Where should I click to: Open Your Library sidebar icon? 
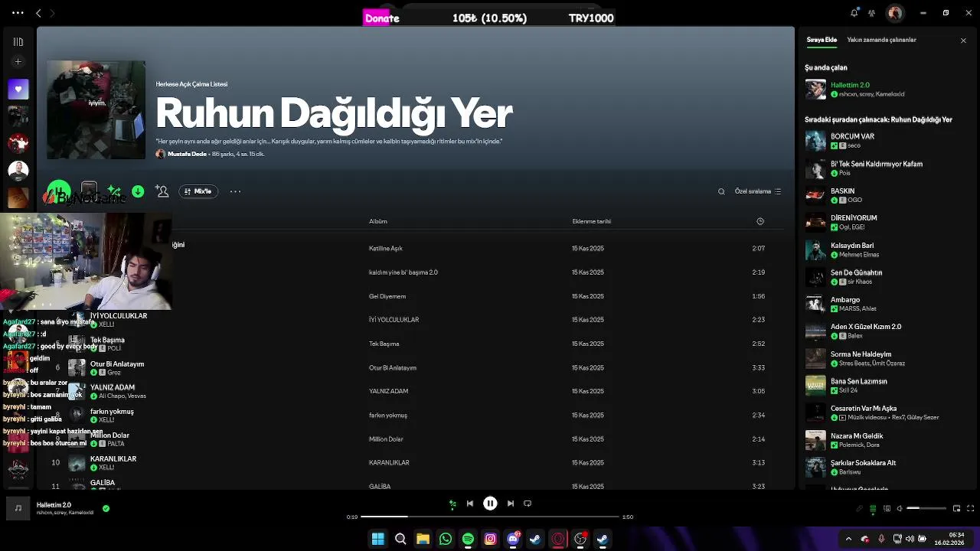click(18, 41)
